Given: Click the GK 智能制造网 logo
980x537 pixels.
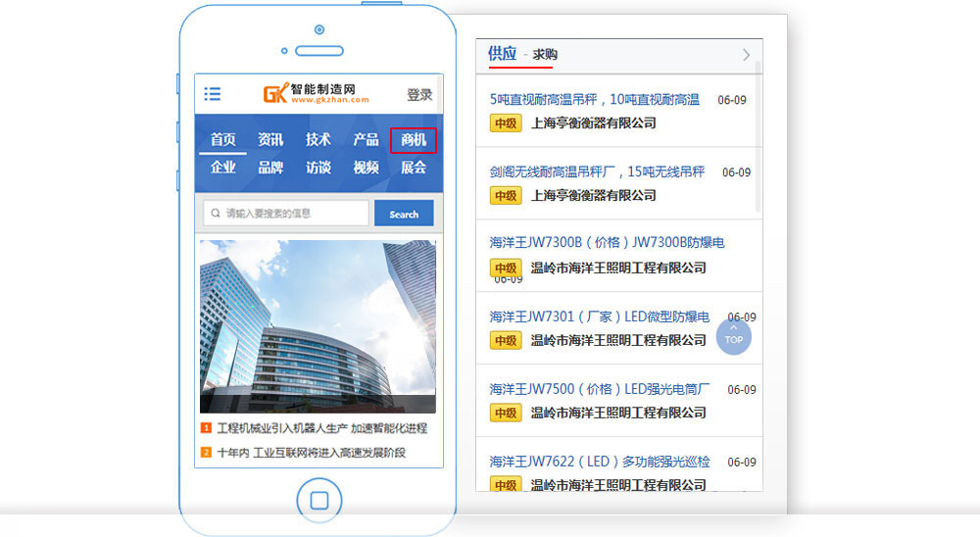Looking at the screenshot, I should tap(316, 93).
